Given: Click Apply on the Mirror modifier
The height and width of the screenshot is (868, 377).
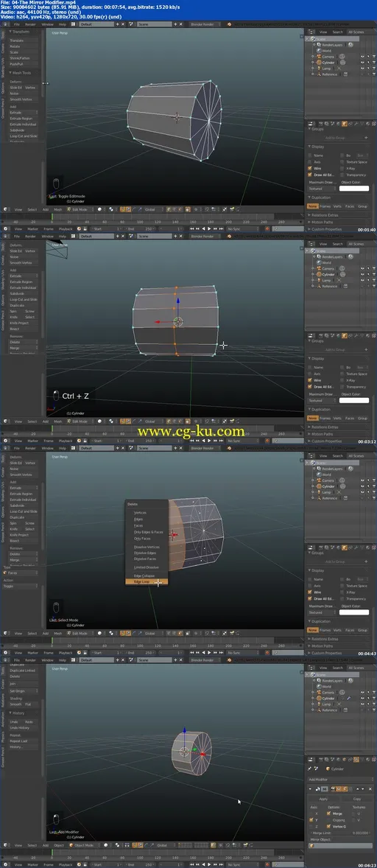Looking at the screenshot, I should tap(323, 799).
